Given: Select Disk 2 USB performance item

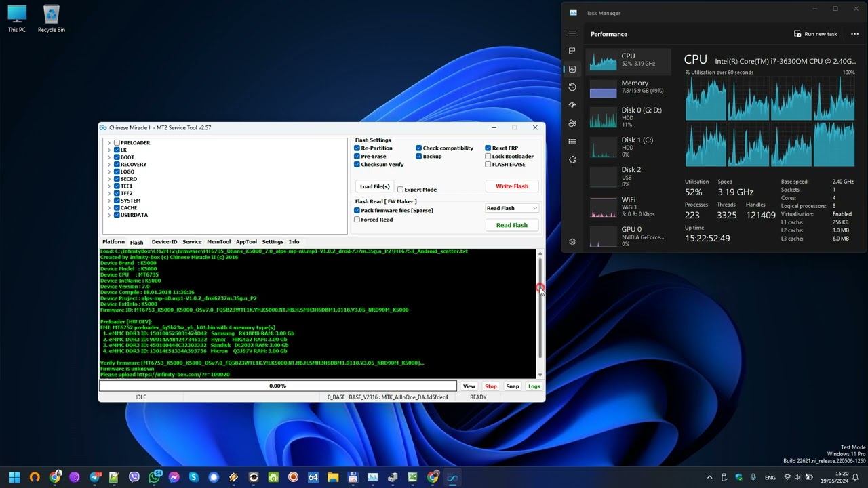Looking at the screenshot, I should coord(629,176).
